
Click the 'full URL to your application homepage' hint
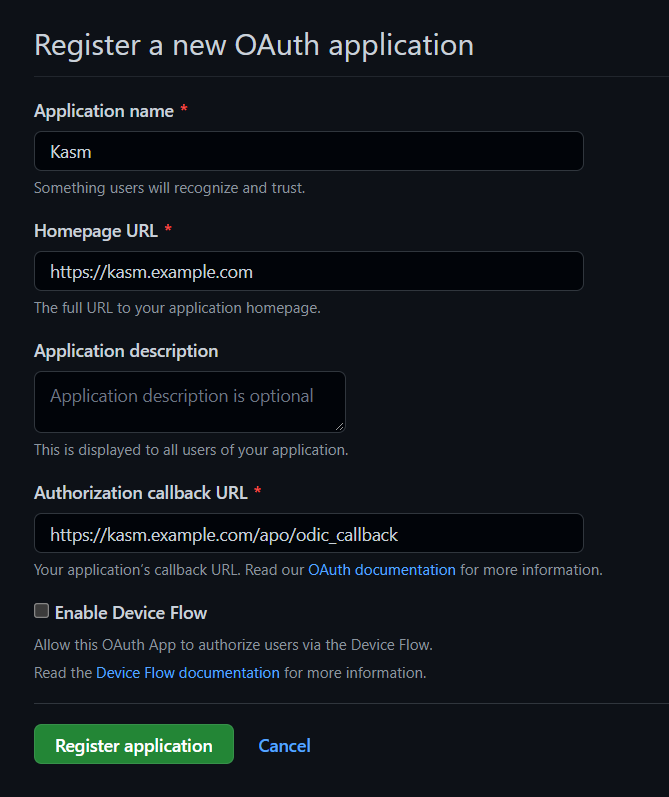177,308
